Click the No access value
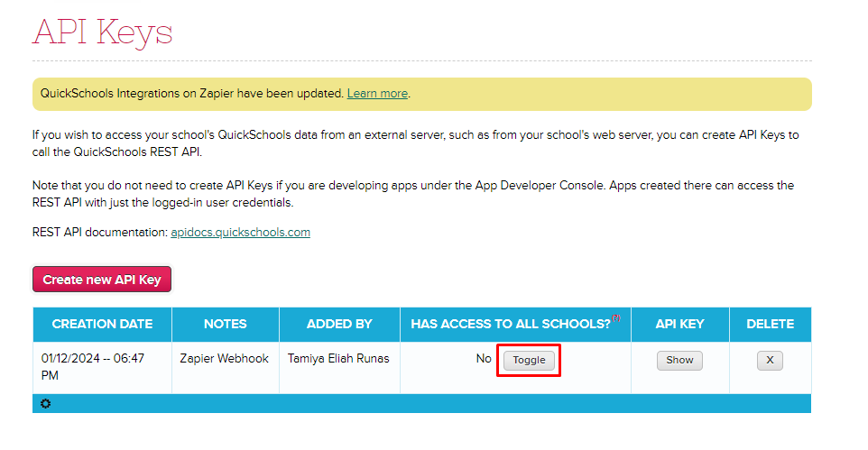Image resolution: width=868 pixels, height=450 pixels. [484, 359]
